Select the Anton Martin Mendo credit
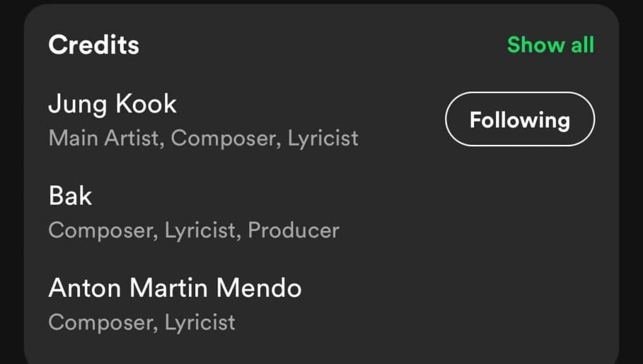The height and width of the screenshot is (364, 643). pos(175,288)
